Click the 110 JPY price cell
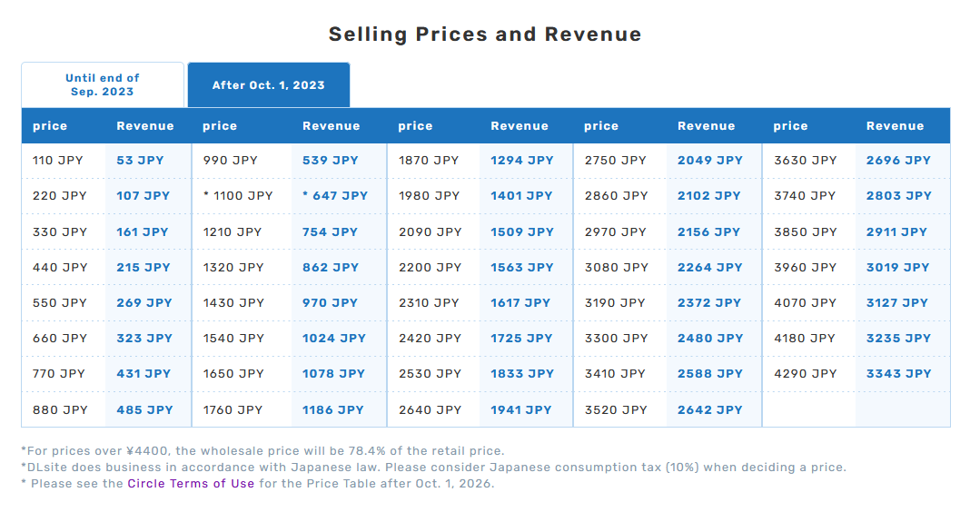Image resolution: width=980 pixels, height=512 pixels. 57,161
